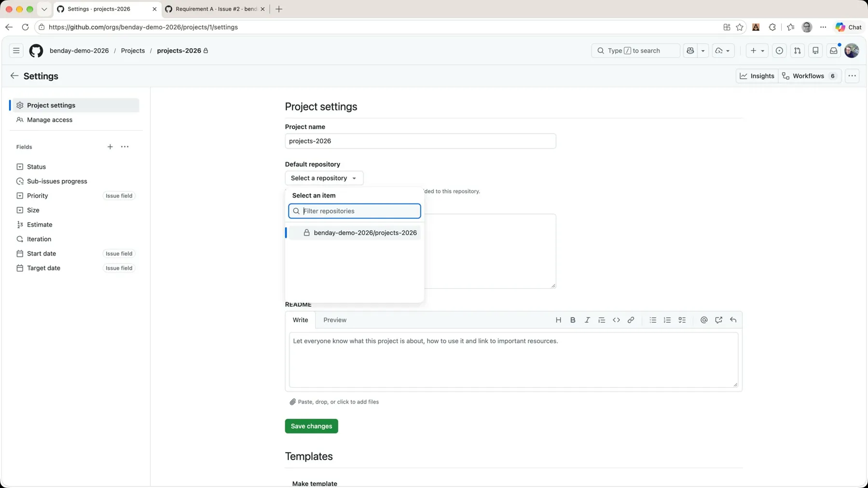Viewport: 868px width, 488px height.
Task: Click the back arrow beside Settings
Action: 14,76
